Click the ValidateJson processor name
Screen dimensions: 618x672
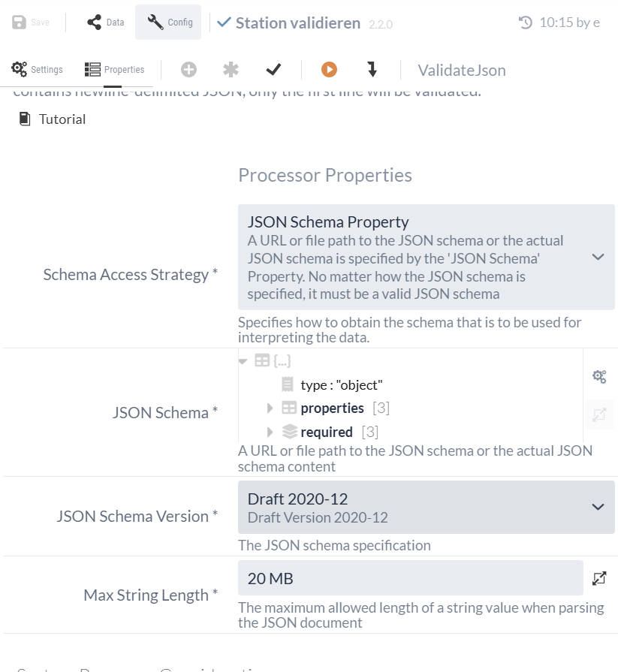point(461,70)
